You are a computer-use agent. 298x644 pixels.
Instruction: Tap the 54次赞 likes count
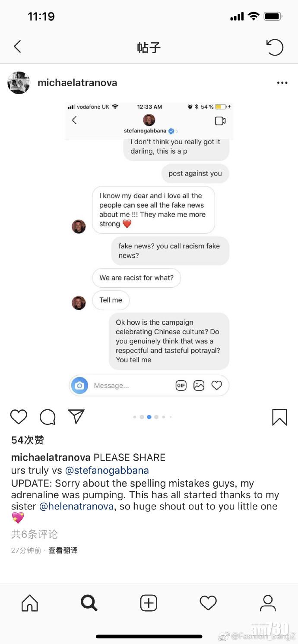point(28,440)
